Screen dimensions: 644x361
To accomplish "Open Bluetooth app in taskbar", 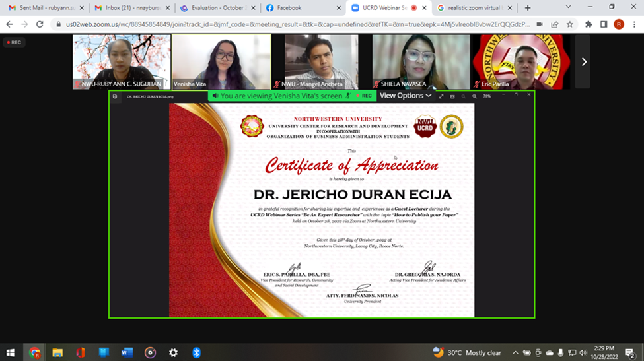I will pyautogui.click(x=196, y=352).
